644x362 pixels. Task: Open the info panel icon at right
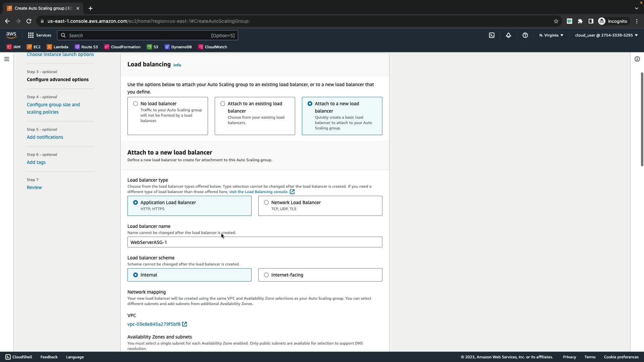pos(637,59)
